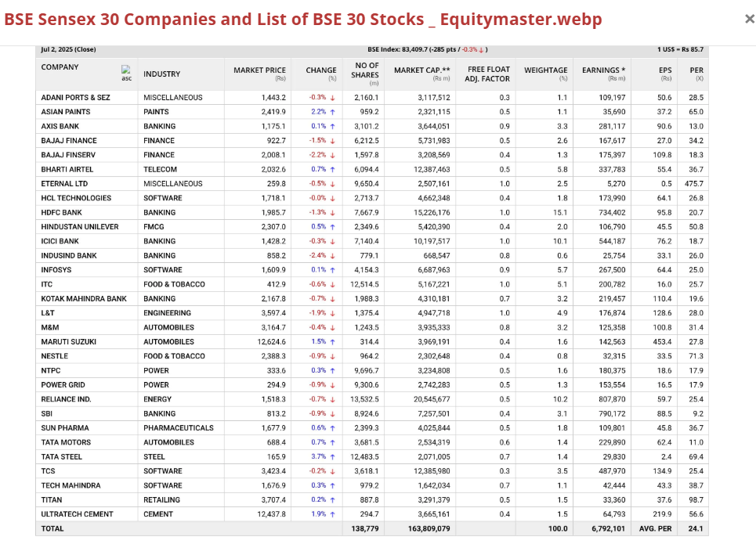Select HCL TECHNOLOGIES company name
This screenshot has height=544, width=756.
(x=76, y=198)
